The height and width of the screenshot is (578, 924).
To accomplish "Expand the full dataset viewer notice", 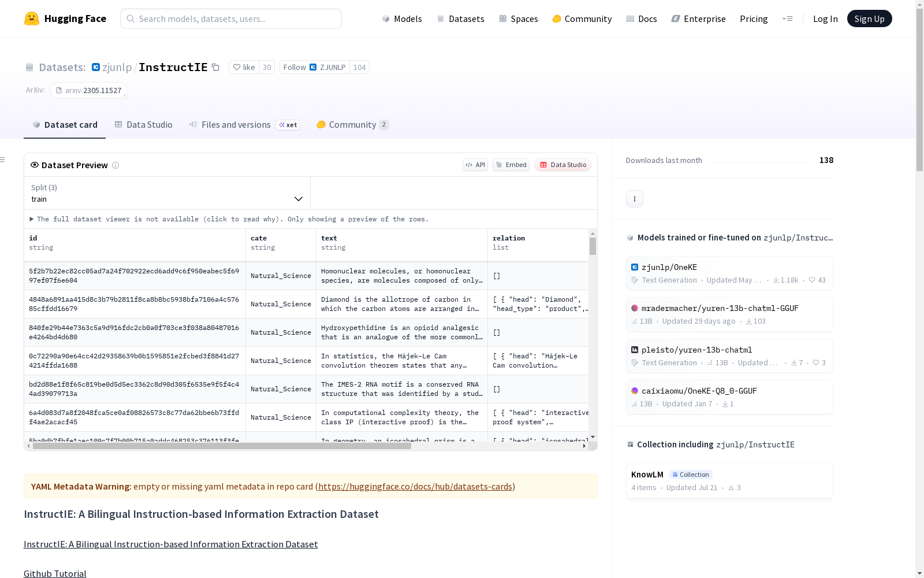I will (x=229, y=219).
